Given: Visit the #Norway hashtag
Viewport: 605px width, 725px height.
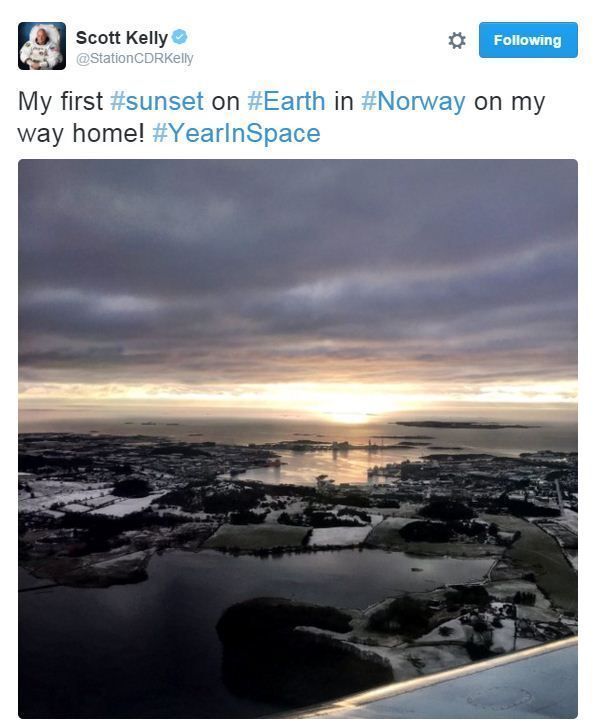Looking at the screenshot, I should [x=413, y=101].
